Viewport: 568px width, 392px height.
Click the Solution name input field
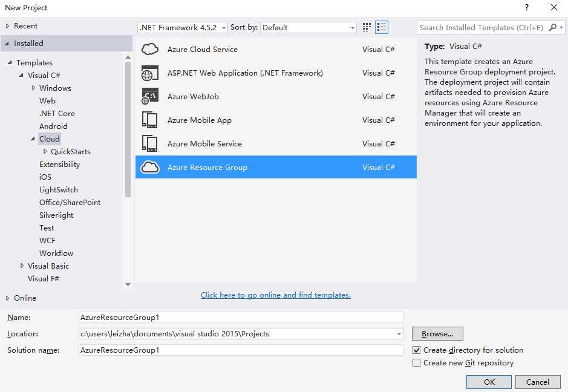point(241,350)
